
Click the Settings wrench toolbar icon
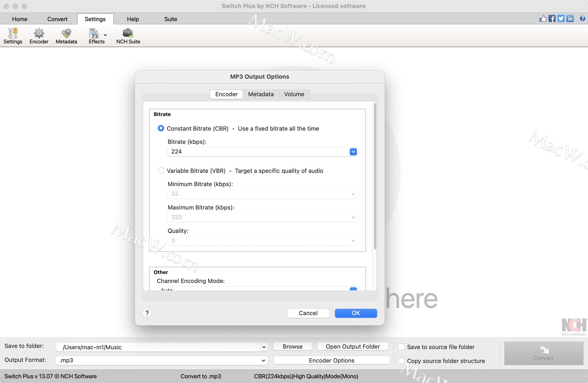tap(13, 33)
